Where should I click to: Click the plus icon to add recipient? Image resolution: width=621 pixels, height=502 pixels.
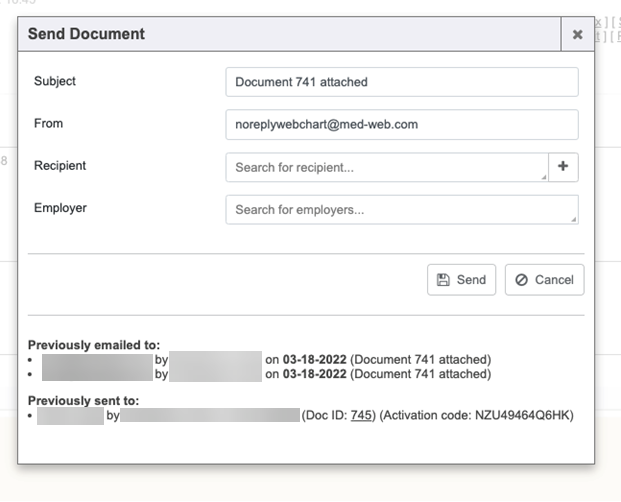click(x=563, y=167)
